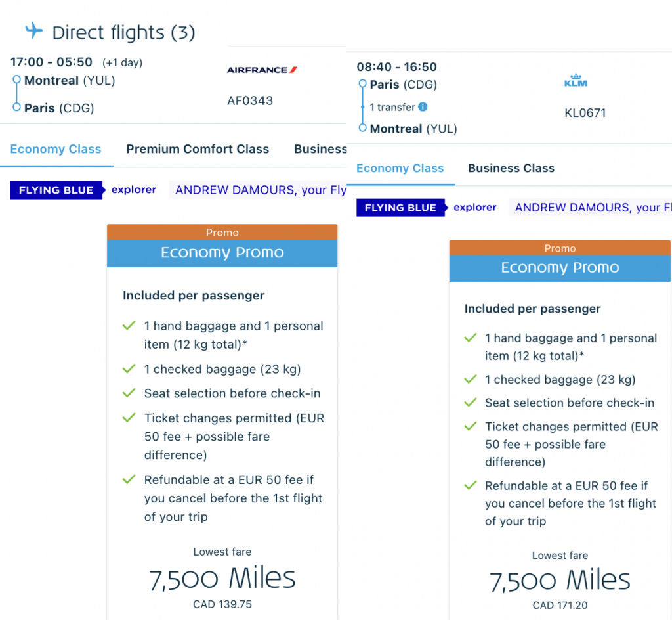Select the 7,500 Miles lowest fare for AF0343
This screenshot has height=620, width=672.
tap(222, 577)
